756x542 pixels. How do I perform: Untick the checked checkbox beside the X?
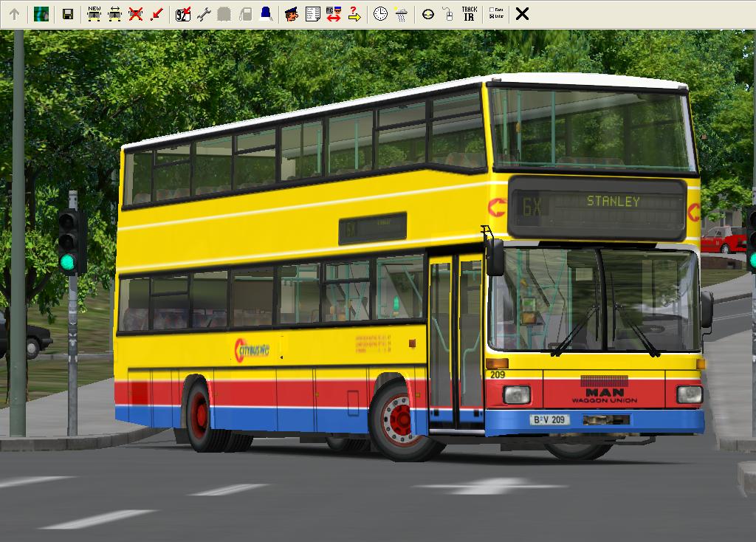point(491,16)
